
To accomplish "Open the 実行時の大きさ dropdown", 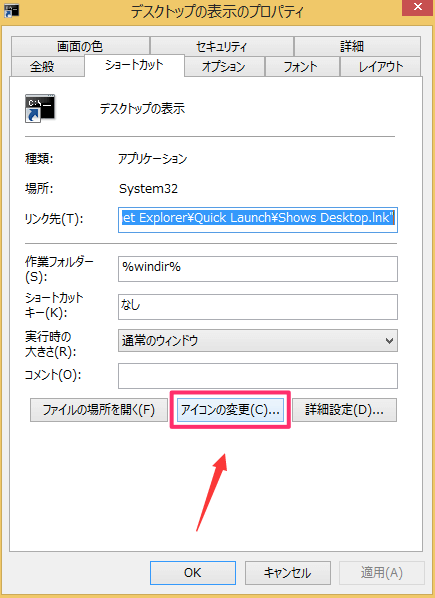I will pyautogui.click(x=258, y=340).
